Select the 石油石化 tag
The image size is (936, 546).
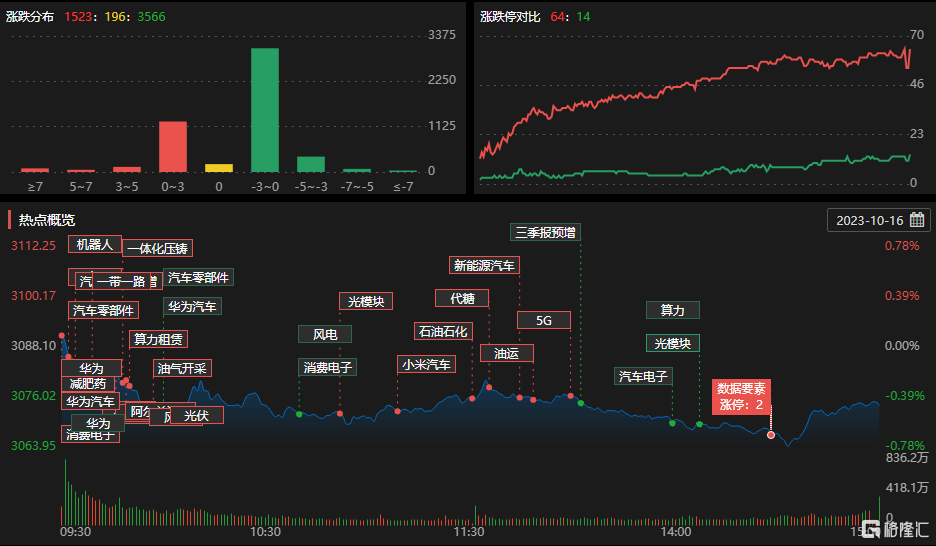pyautogui.click(x=443, y=331)
